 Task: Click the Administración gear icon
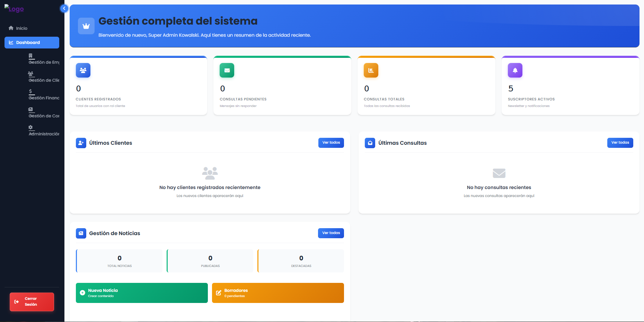[31, 127]
